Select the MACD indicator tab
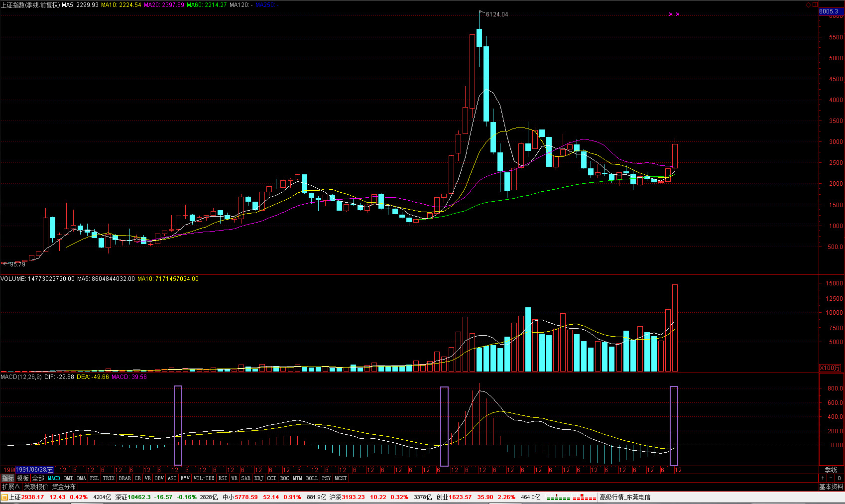 (x=54, y=478)
